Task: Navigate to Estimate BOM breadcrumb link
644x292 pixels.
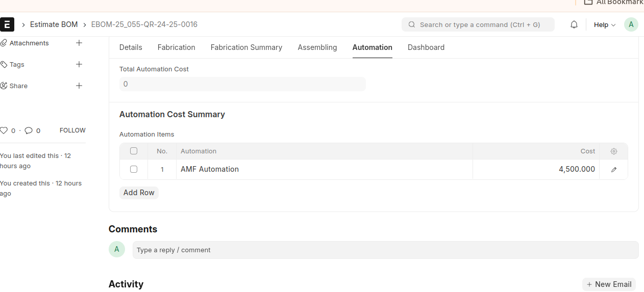Action: point(54,24)
